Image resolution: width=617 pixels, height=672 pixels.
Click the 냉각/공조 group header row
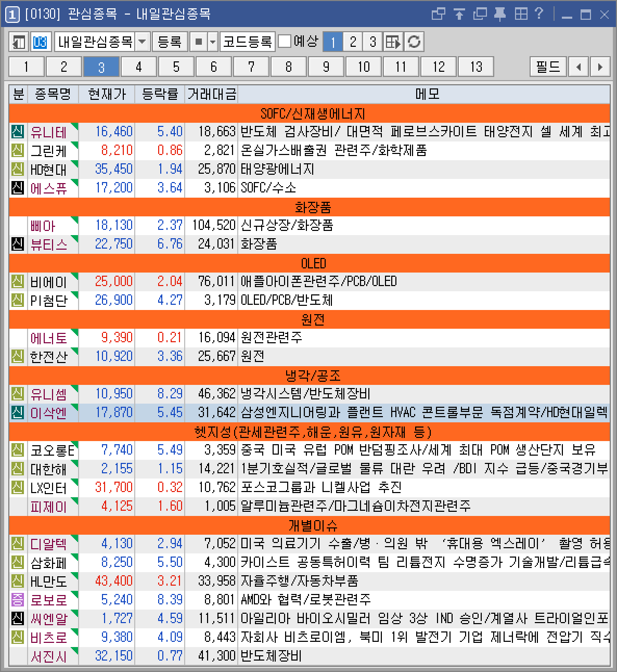310,375
